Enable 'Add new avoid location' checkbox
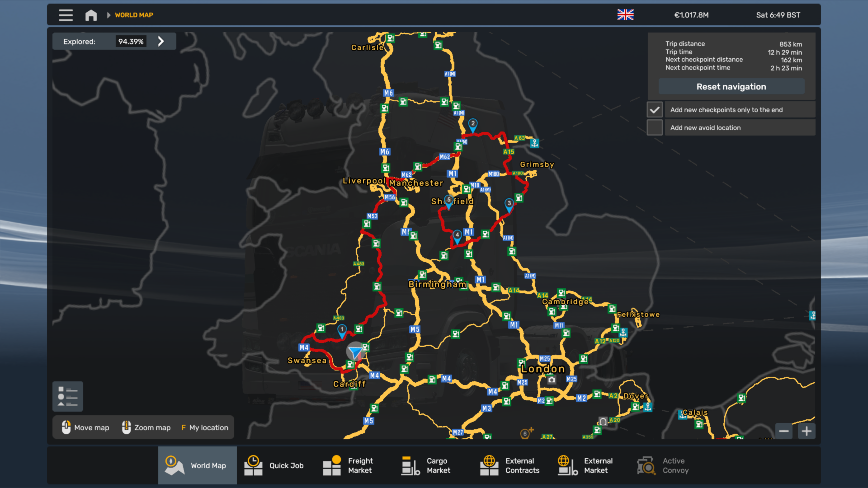The height and width of the screenshot is (488, 868). 655,128
